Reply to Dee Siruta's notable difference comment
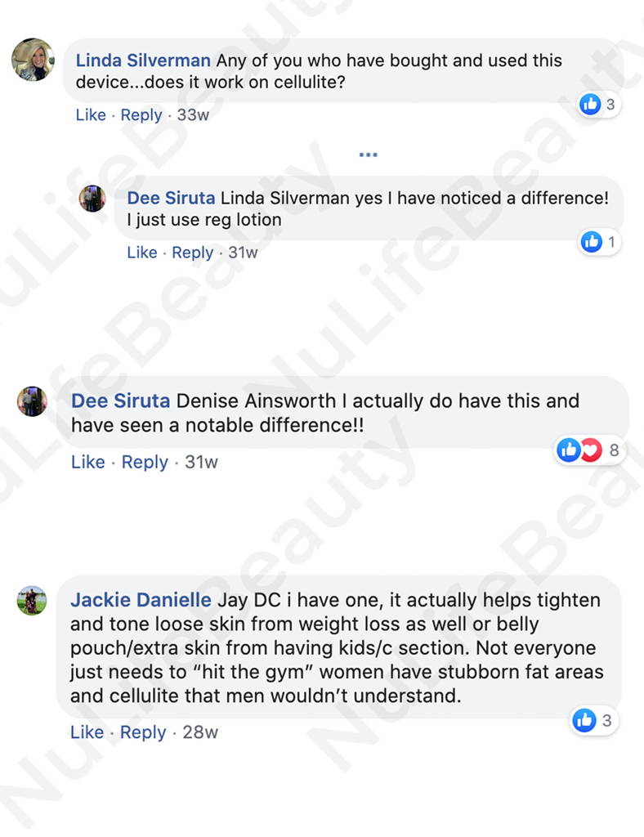The height and width of the screenshot is (837, 644). click(x=145, y=463)
